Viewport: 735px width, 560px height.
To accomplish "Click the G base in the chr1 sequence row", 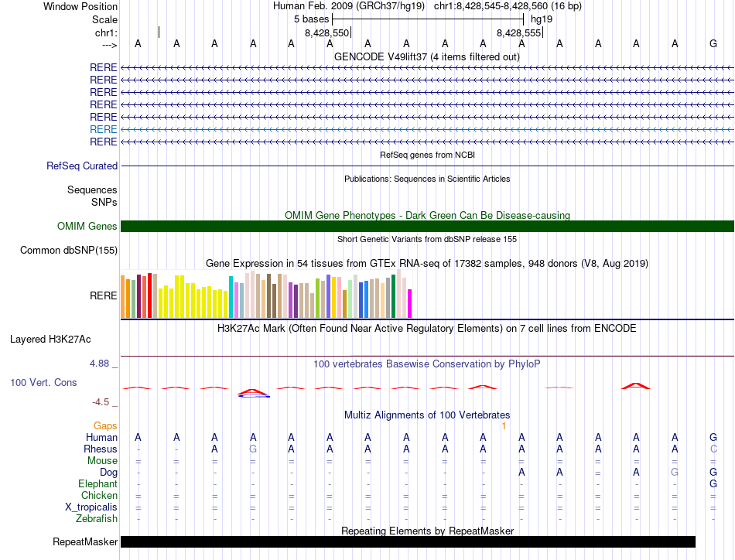I will point(713,43).
